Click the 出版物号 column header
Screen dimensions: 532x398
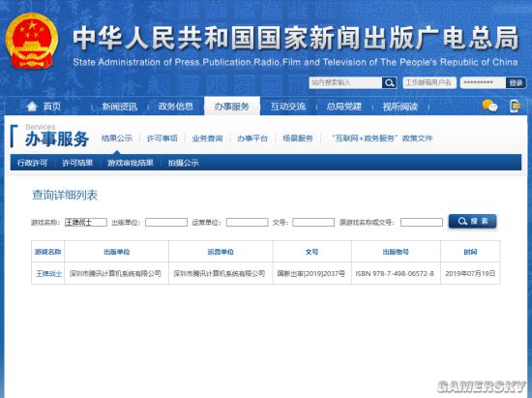click(x=396, y=252)
